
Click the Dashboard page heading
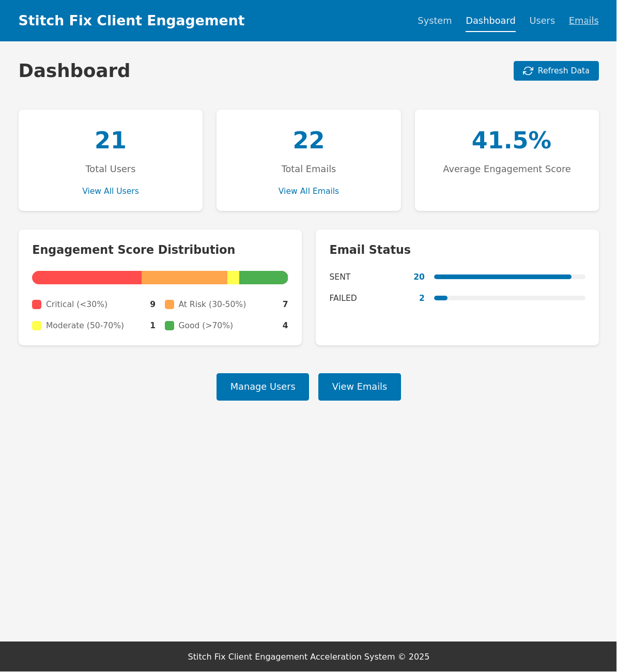pos(74,71)
